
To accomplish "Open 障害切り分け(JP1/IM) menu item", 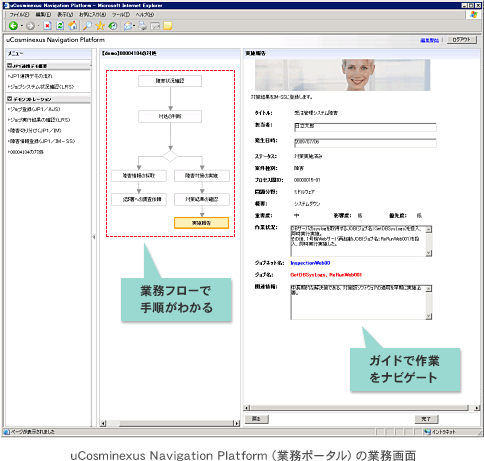I will pyautogui.click(x=35, y=130).
